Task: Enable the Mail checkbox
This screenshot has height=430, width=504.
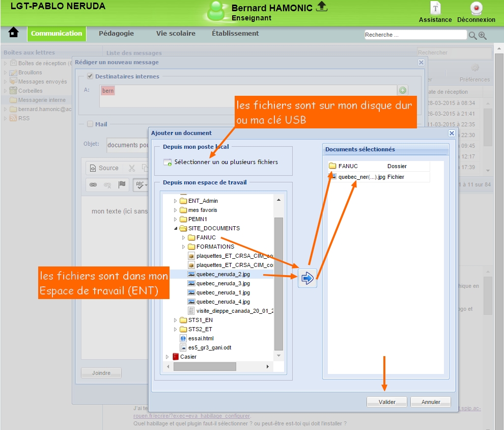Action: point(90,124)
